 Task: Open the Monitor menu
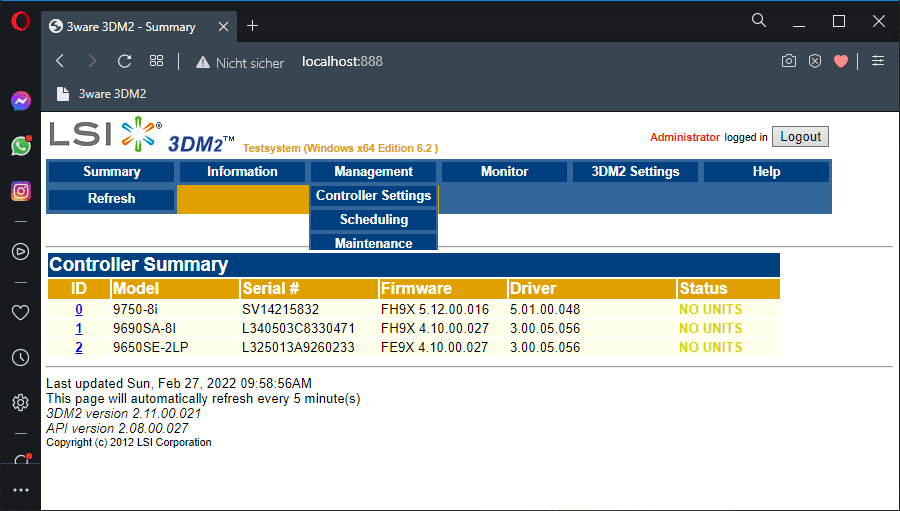(505, 172)
